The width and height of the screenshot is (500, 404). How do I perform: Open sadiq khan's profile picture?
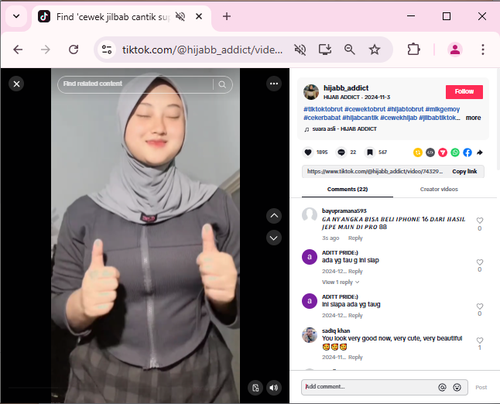coord(309,335)
